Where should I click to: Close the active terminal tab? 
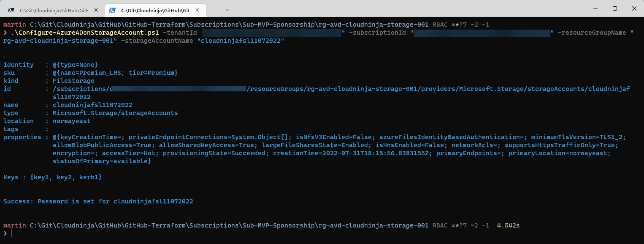[201, 10]
